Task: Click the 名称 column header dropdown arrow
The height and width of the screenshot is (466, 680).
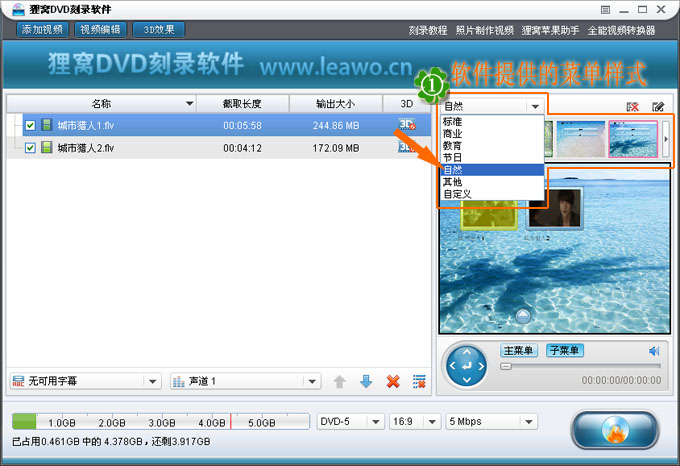Action: pyautogui.click(x=190, y=104)
